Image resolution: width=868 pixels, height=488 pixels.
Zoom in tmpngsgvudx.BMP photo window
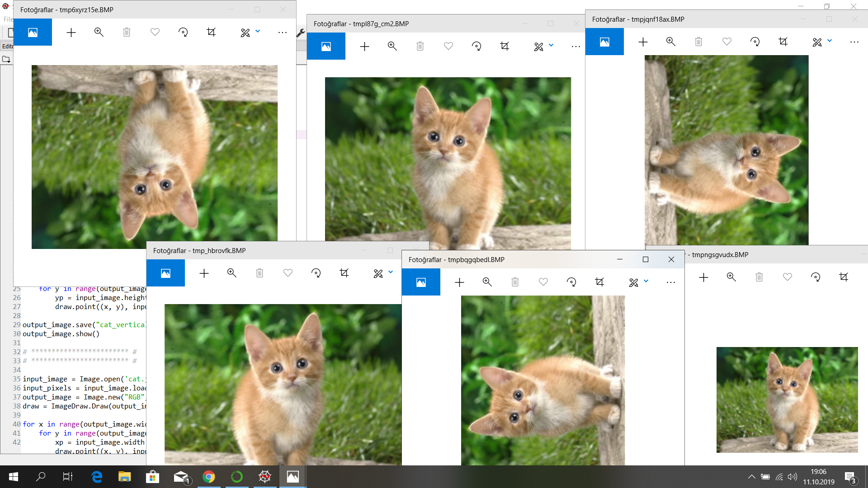[731, 277]
